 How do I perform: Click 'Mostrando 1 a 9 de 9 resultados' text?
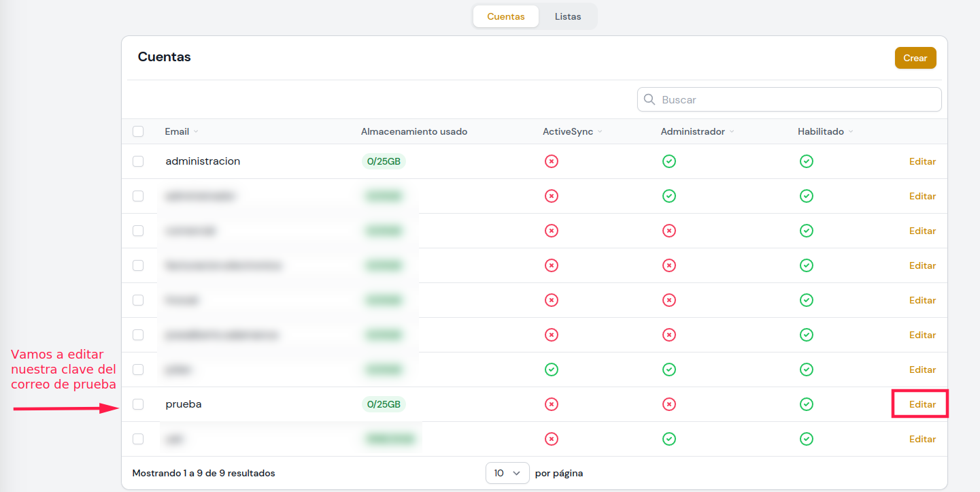[204, 473]
